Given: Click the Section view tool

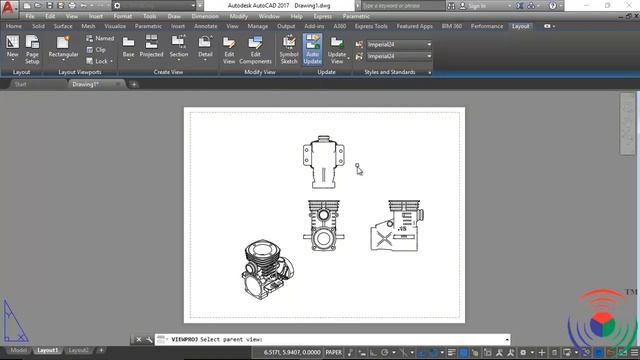Looking at the screenshot, I should coord(179,48).
